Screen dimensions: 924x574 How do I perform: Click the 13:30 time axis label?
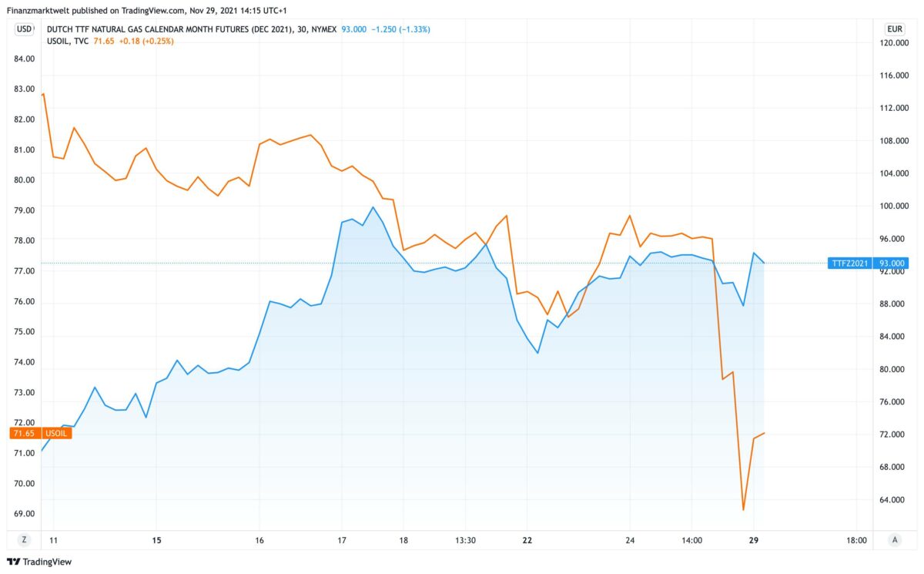pyautogui.click(x=466, y=540)
